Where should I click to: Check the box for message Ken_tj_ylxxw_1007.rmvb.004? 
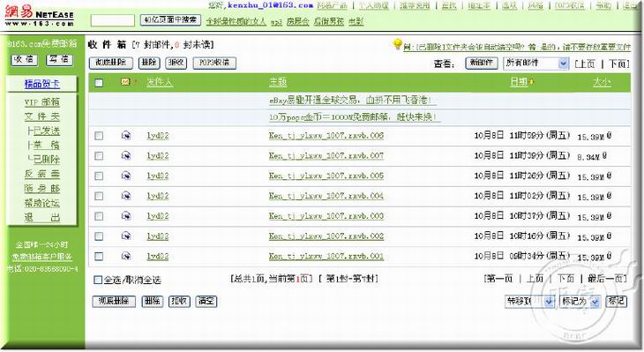click(99, 196)
